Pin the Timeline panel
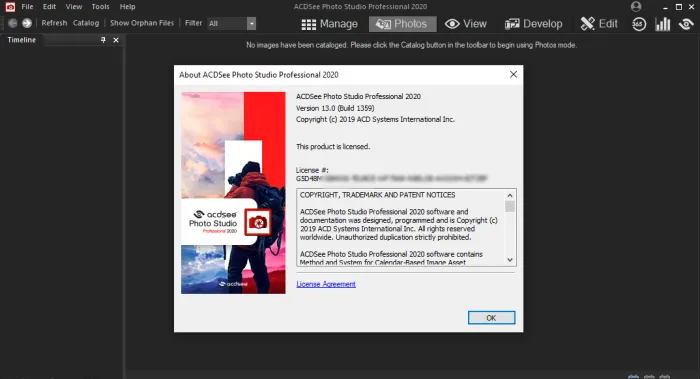700x379 pixels. [x=103, y=40]
